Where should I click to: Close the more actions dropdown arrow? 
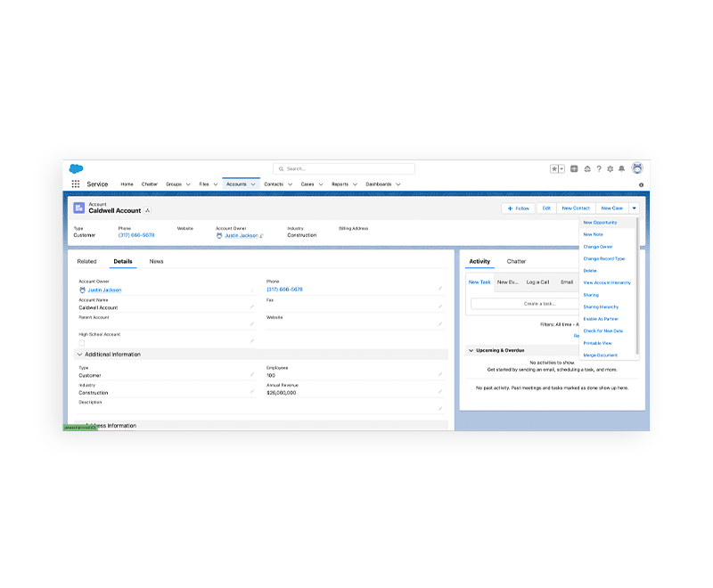pos(634,208)
